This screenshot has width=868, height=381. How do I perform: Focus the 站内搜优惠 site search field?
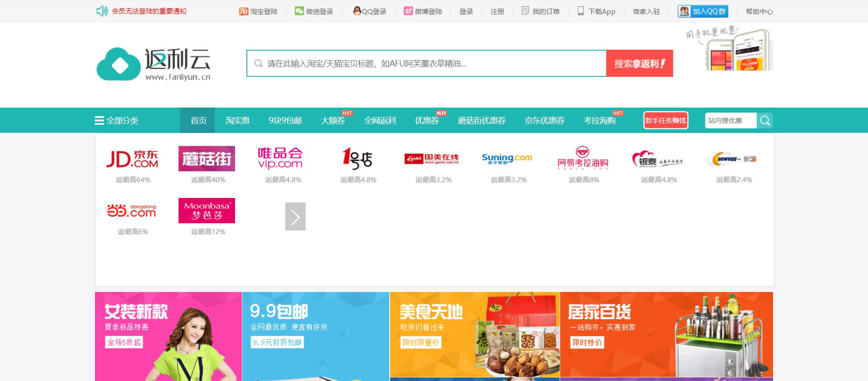pyautogui.click(x=731, y=120)
